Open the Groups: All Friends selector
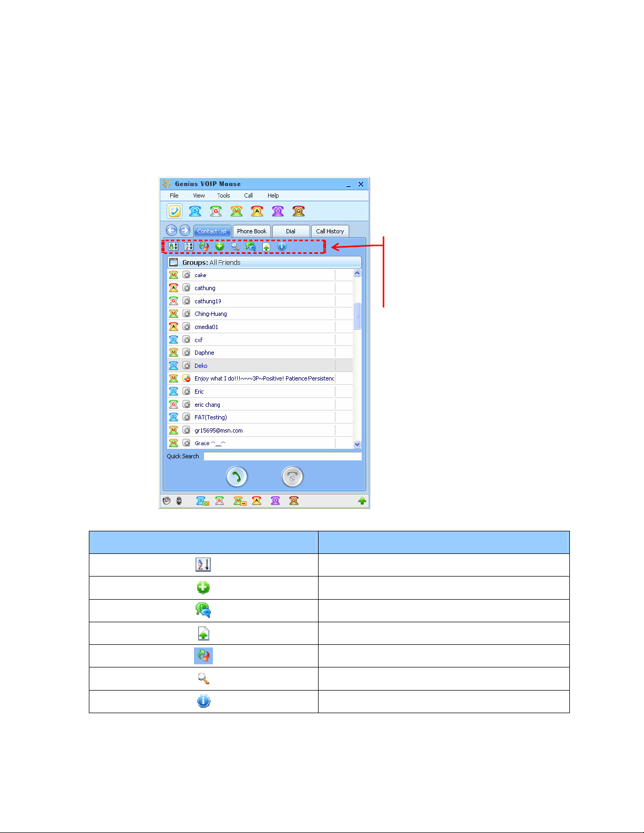 [x=264, y=262]
